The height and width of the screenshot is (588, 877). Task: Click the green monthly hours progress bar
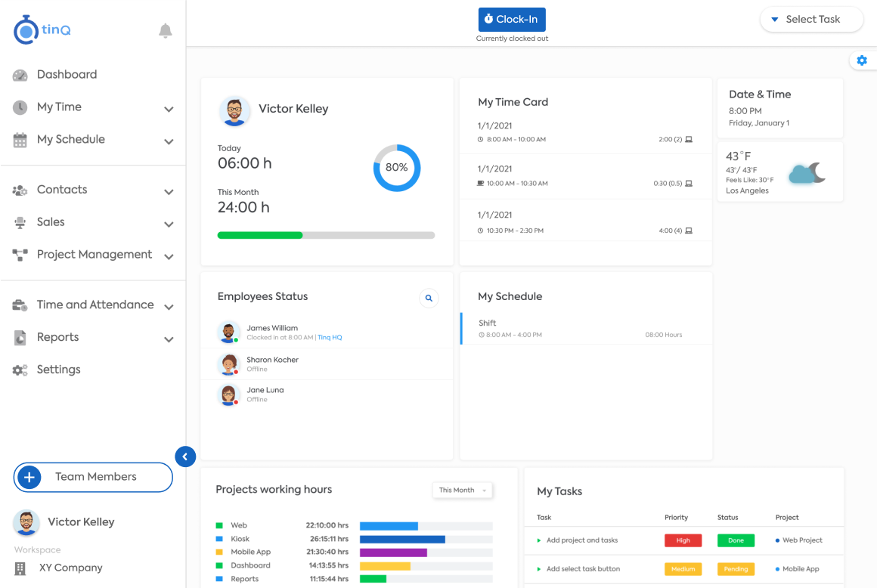coord(260,235)
